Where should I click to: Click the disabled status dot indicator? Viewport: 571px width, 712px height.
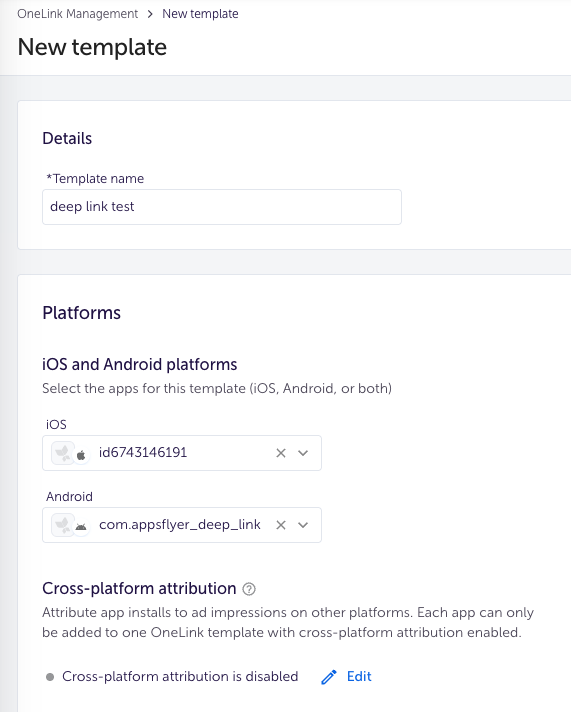tap(50, 677)
